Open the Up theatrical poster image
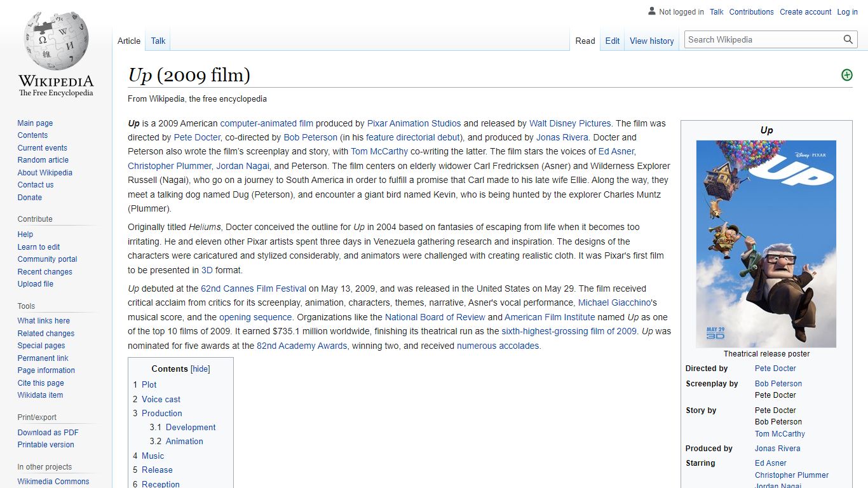868x488 pixels. [x=766, y=244]
